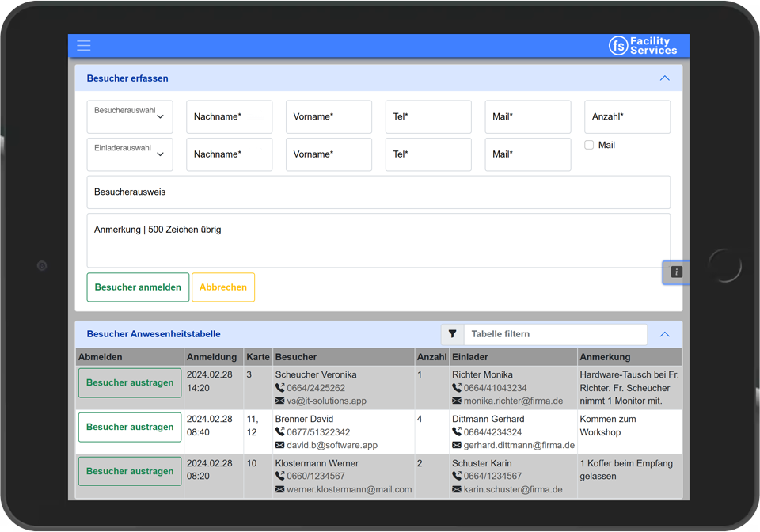The width and height of the screenshot is (760, 532).
Task: Click the email gerhard.dittmann@firma.de
Action: (519, 445)
